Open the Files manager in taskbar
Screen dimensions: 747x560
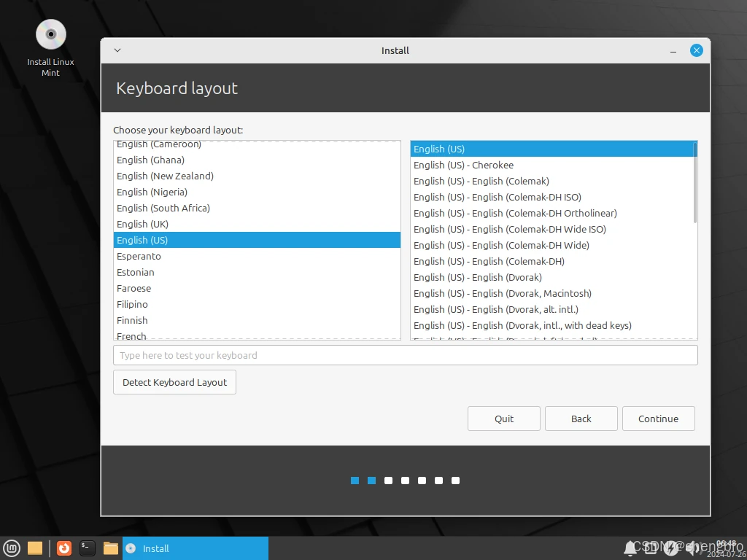tap(111, 548)
